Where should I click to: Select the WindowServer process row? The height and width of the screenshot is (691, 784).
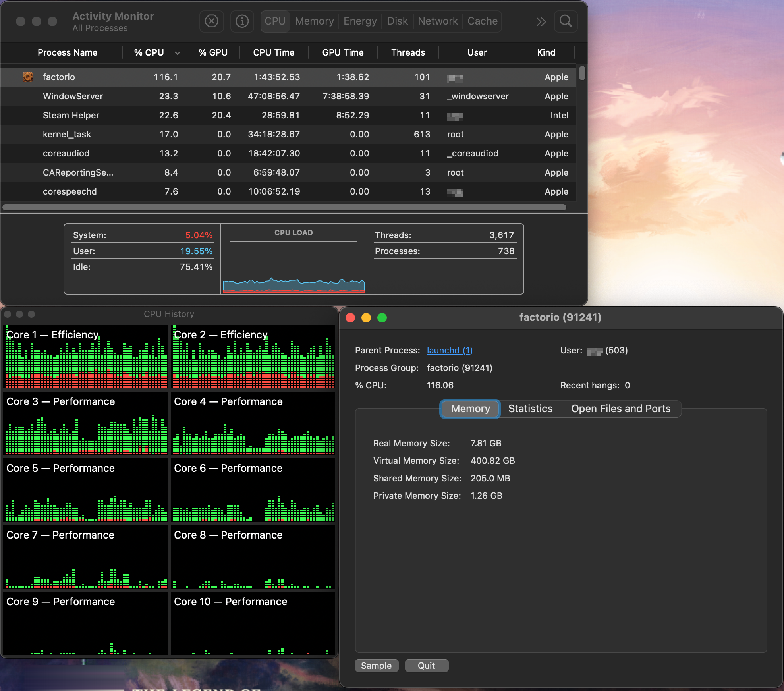tap(288, 96)
